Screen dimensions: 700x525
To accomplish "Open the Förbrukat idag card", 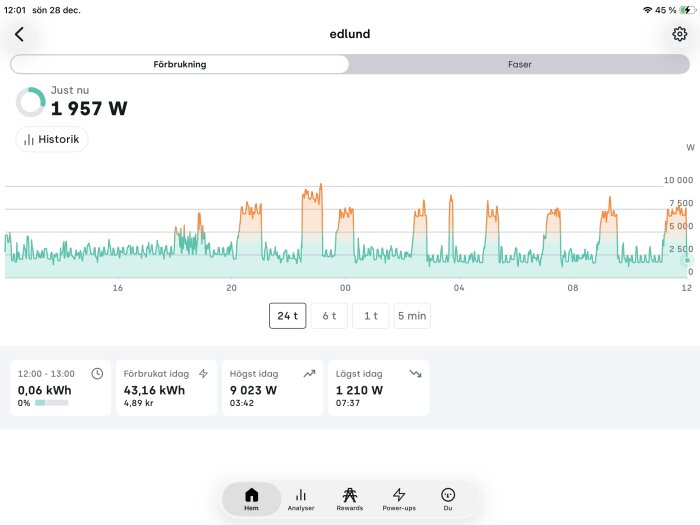I will 167,388.
